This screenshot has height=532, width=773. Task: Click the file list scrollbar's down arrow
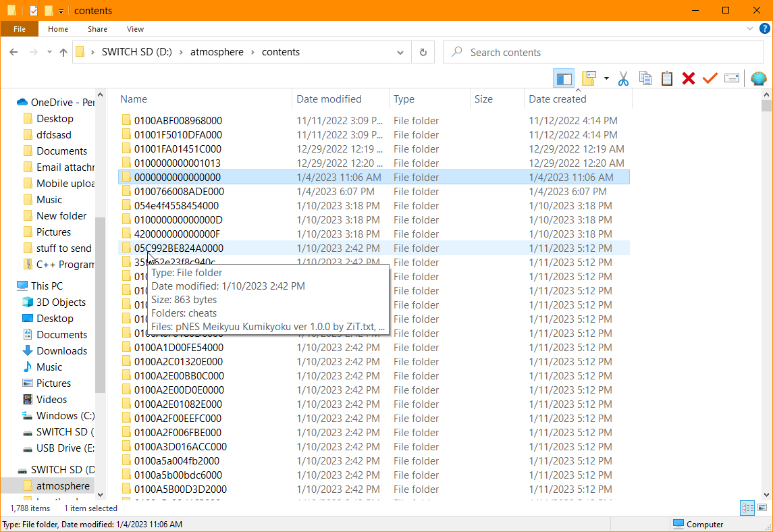767,495
